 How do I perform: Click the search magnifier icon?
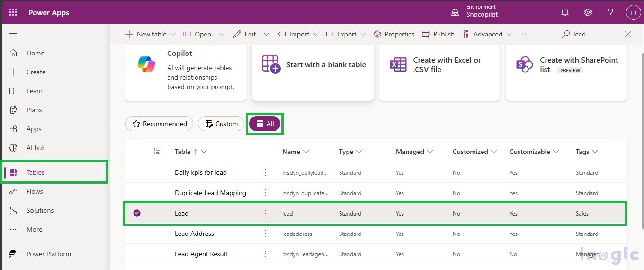[566, 34]
